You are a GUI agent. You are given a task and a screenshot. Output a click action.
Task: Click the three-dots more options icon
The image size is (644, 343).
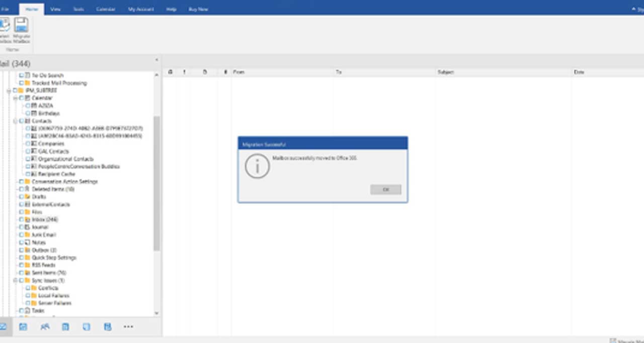pos(128,327)
